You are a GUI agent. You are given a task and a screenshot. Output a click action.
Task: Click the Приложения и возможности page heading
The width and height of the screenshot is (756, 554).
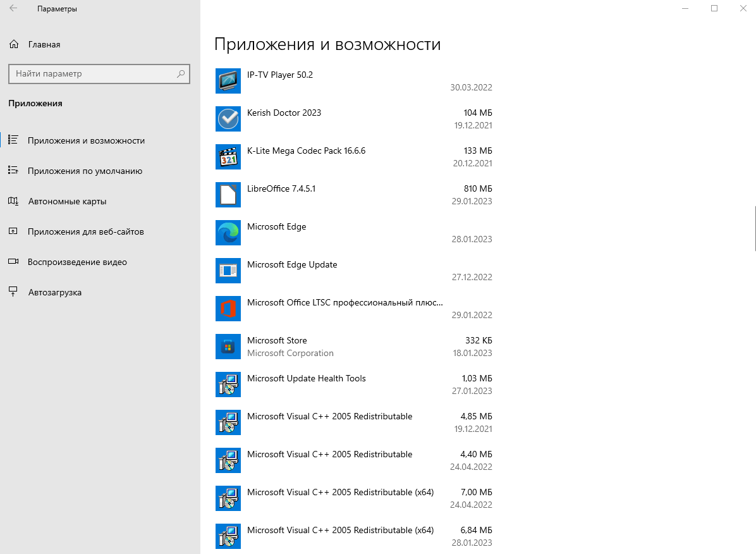pos(327,44)
